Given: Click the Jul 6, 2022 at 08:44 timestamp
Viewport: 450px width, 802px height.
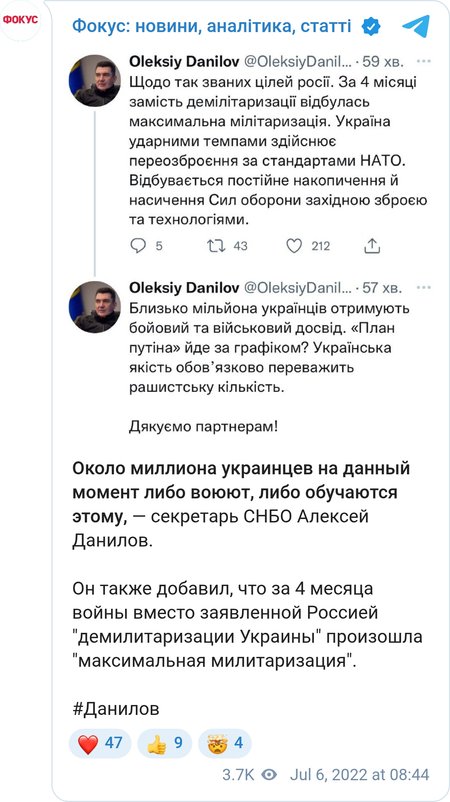Looking at the screenshot, I should (359, 774).
